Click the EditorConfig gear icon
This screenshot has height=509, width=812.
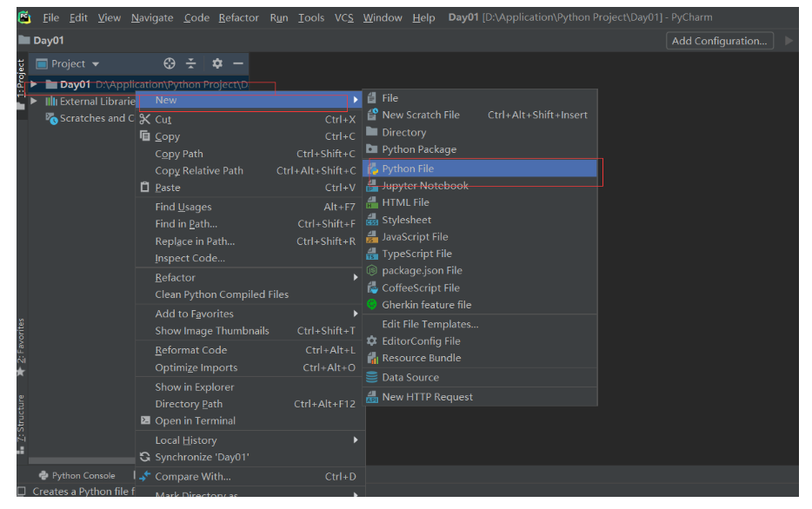tap(372, 340)
